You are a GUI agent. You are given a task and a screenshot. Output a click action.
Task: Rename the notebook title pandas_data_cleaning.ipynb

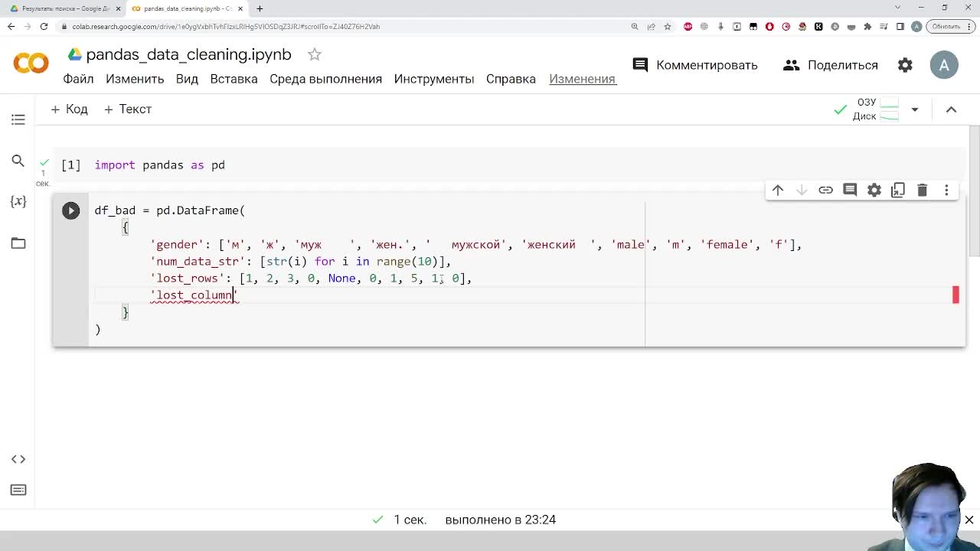point(188,54)
